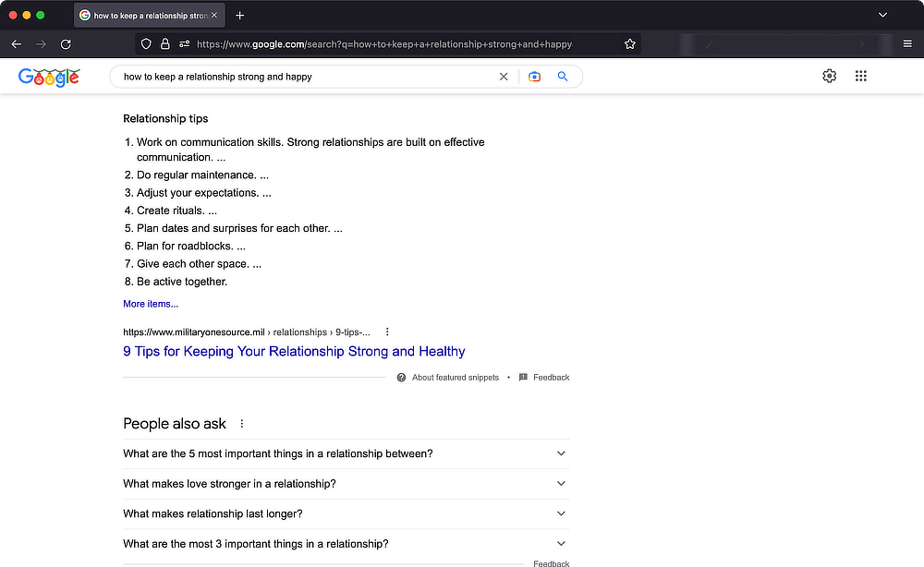Bookmark this page with the star icon
Image resolution: width=924 pixels, height=567 pixels.
pyautogui.click(x=629, y=44)
